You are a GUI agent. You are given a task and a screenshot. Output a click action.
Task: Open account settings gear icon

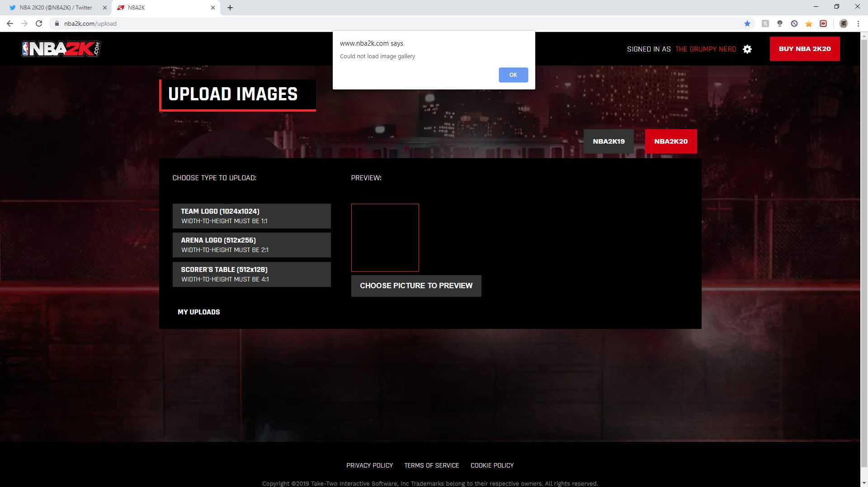(747, 49)
